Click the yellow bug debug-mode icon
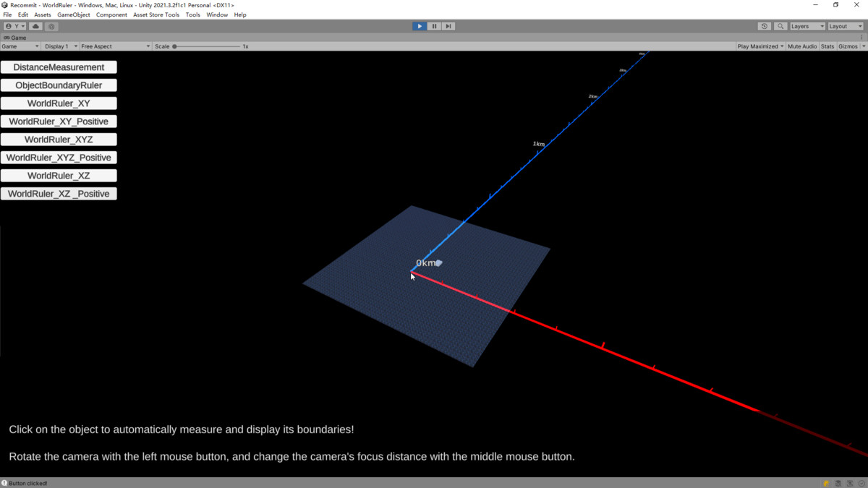Image resolution: width=868 pixels, height=488 pixels. coord(826,483)
